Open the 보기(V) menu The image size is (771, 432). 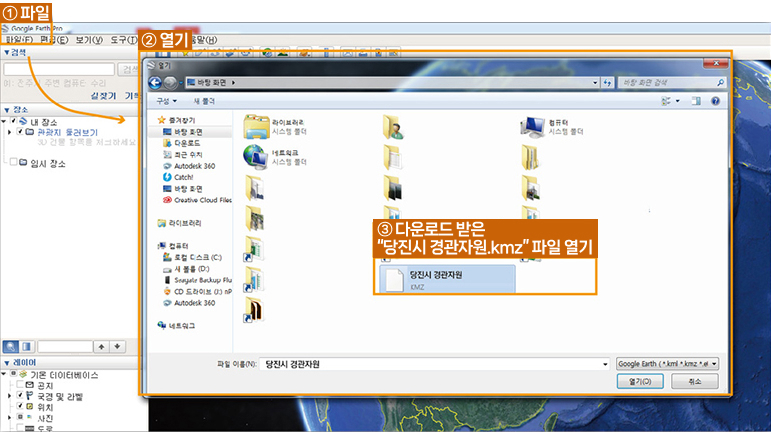point(89,40)
